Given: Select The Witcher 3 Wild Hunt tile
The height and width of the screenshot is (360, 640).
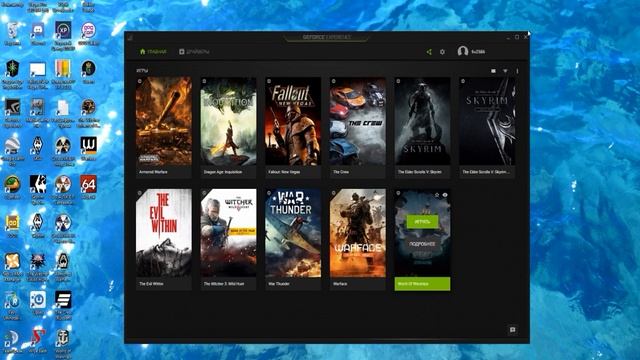Looking at the screenshot, I should [229, 239].
